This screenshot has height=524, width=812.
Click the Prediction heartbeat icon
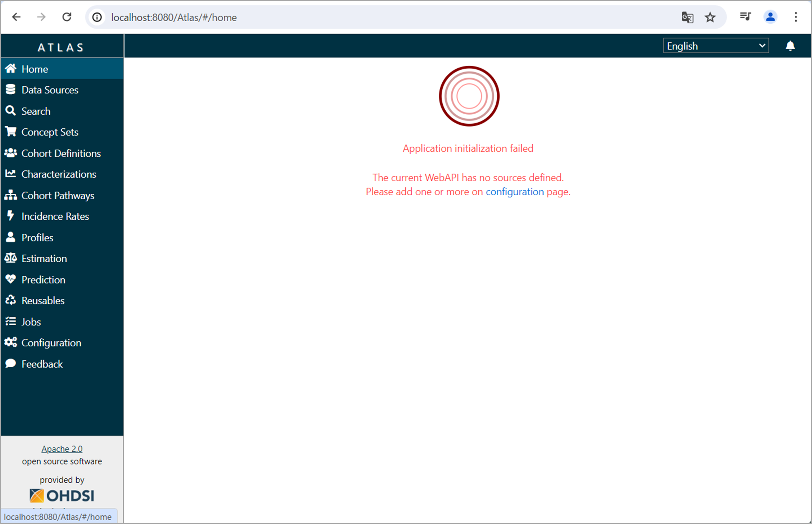click(11, 279)
